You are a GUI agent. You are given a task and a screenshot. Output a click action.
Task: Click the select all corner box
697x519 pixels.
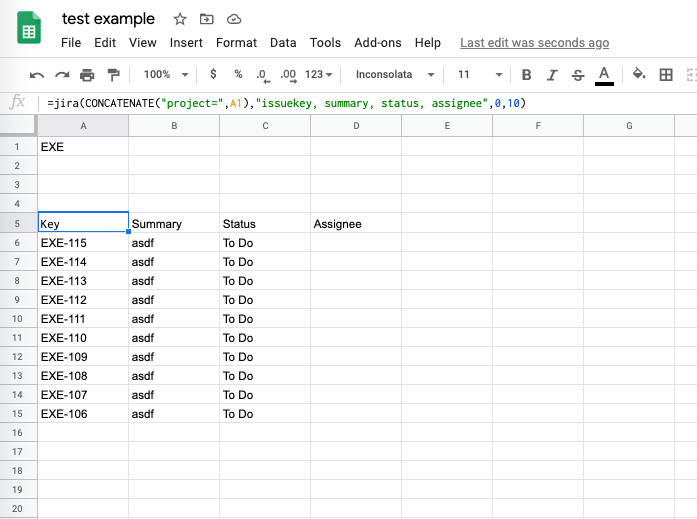18,125
